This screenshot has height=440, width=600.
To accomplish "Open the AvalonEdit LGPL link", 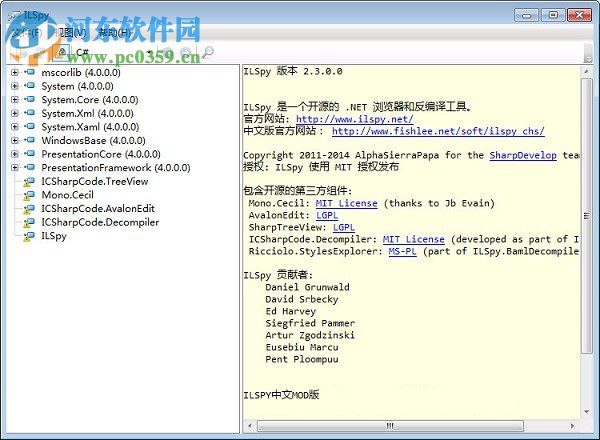I will tap(327, 215).
